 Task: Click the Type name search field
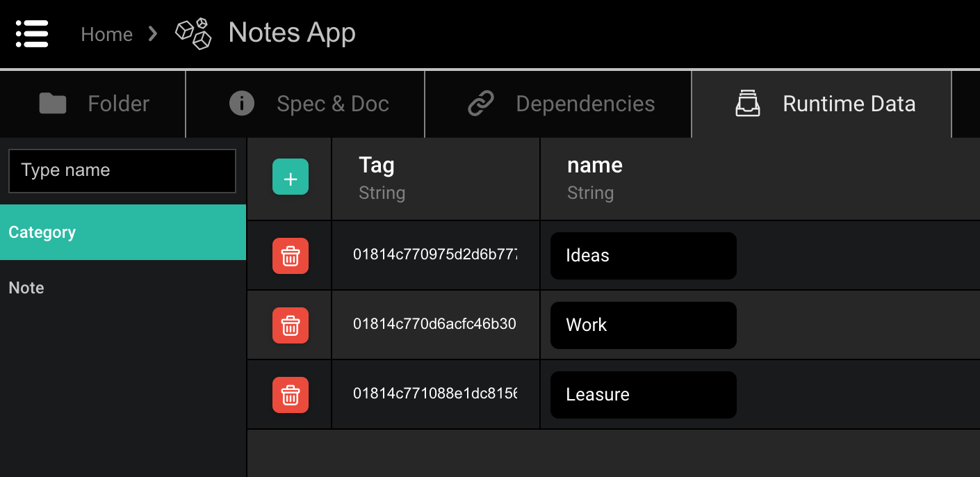point(122,171)
